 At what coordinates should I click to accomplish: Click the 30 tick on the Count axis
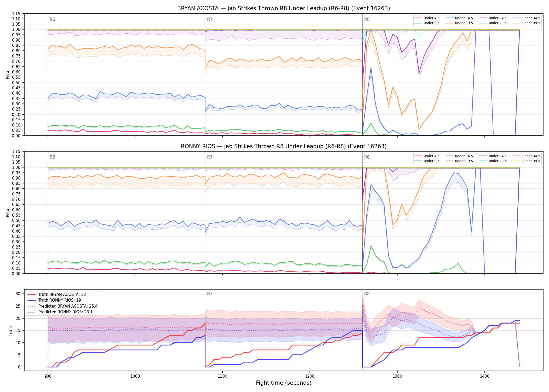tap(18, 294)
